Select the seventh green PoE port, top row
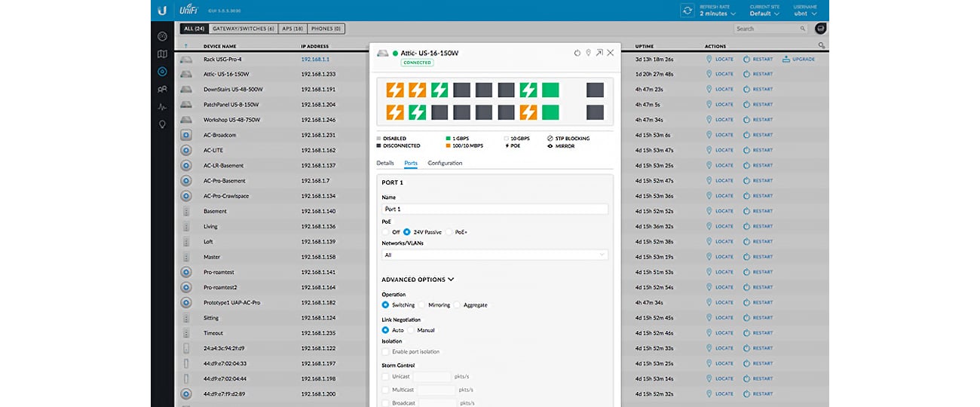This screenshot has height=407, width=980. point(528,91)
